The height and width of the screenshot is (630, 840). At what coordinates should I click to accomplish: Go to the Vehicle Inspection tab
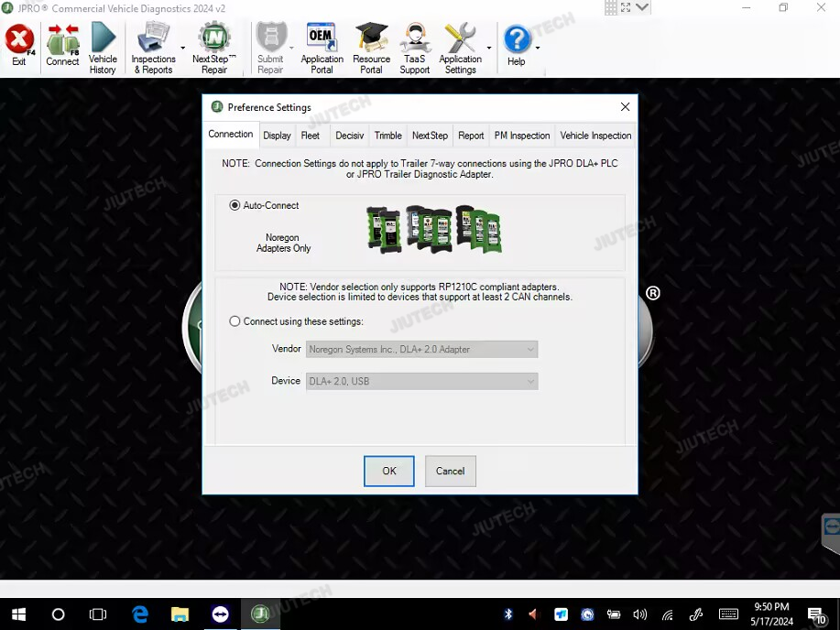595,136
